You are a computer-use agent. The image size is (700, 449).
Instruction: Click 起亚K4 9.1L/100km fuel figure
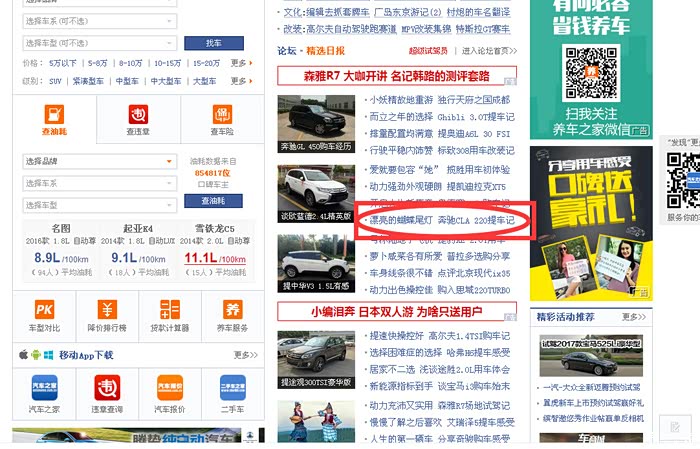point(138,258)
